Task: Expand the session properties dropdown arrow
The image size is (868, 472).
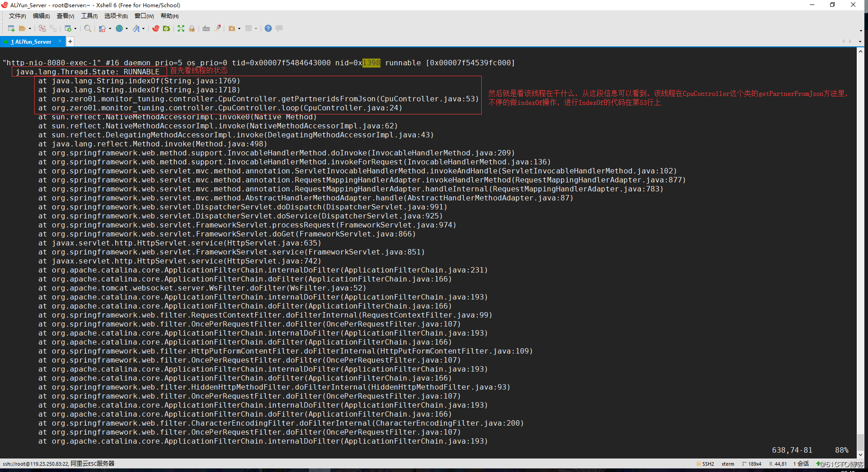Action: 76,28
